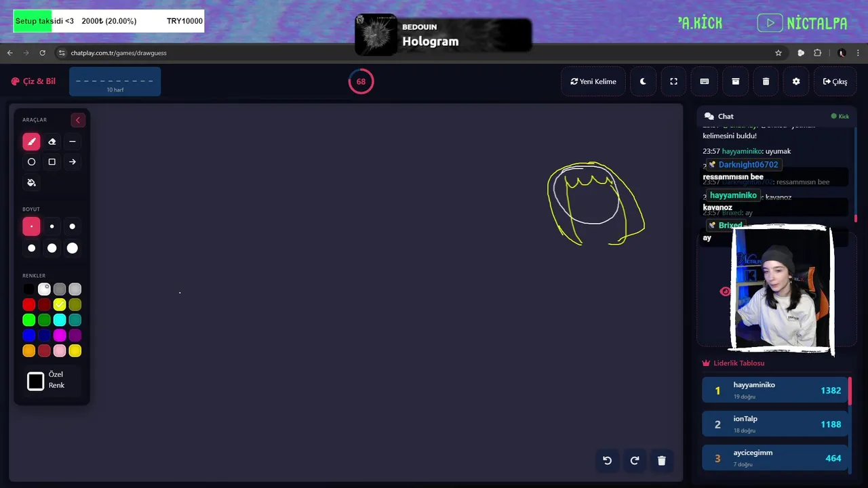Pick the bright red color swatch
The height and width of the screenshot is (488, 868).
coord(28,305)
